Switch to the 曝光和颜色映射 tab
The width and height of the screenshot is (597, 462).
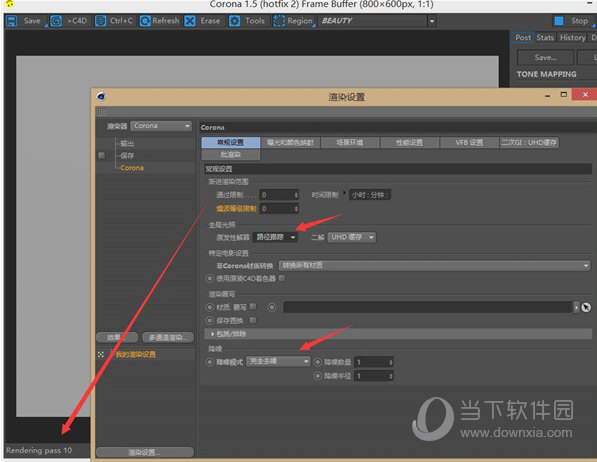[290, 142]
